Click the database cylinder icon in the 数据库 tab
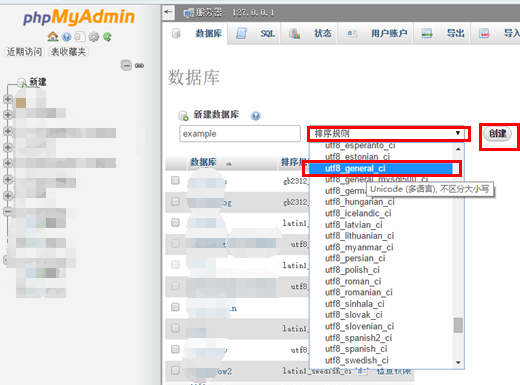Viewport: 520px width, 385px height. tap(176, 33)
